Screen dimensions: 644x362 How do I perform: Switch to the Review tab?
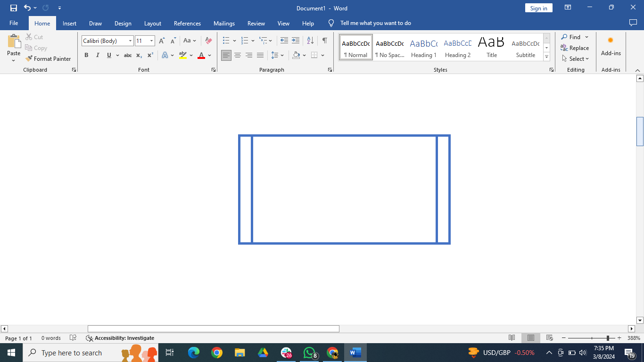coord(256,23)
